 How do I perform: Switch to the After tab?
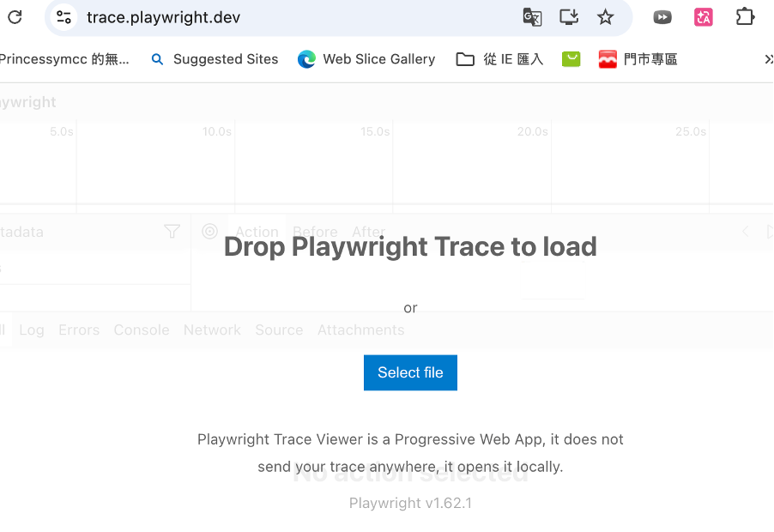pos(368,232)
